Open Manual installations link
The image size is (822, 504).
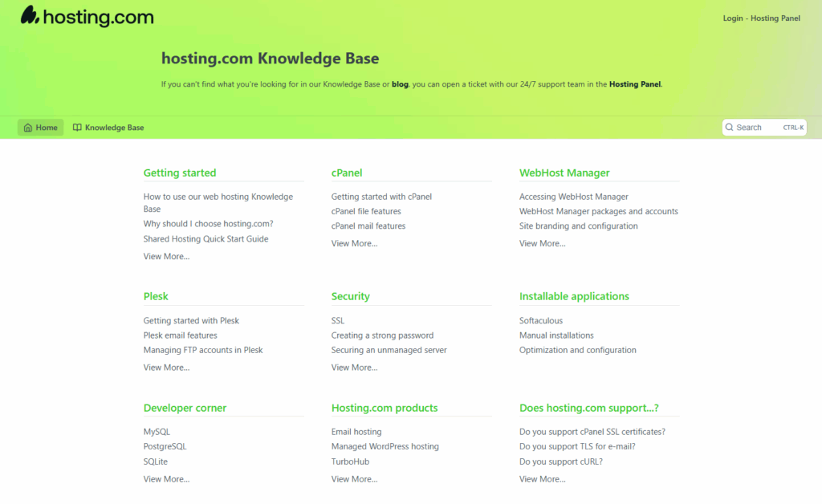556,335
